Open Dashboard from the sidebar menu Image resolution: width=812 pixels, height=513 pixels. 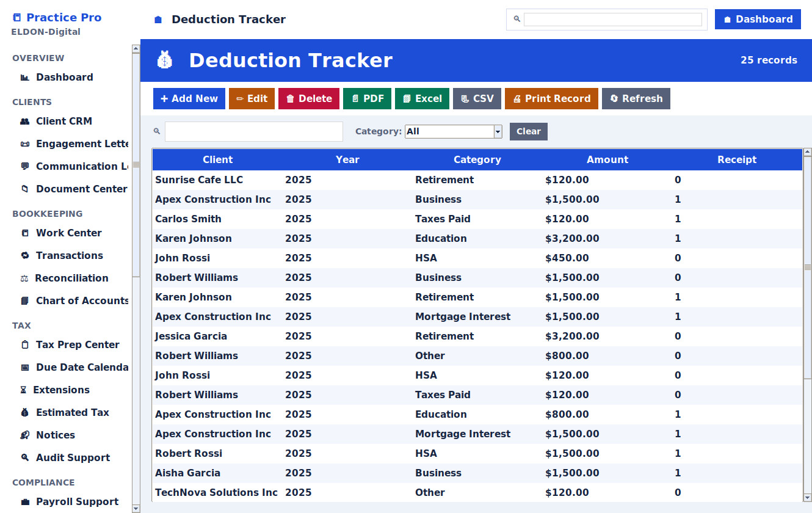(65, 78)
